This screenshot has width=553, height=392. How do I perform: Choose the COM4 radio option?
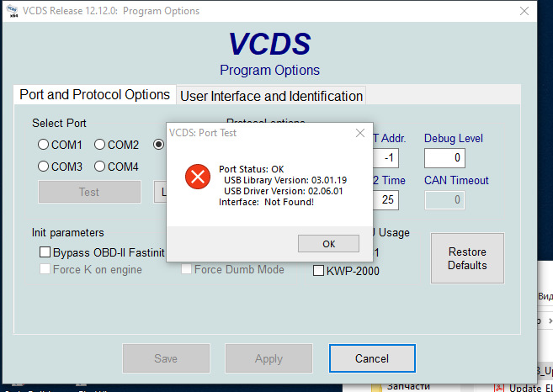pyautogui.click(x=100, y=167)
